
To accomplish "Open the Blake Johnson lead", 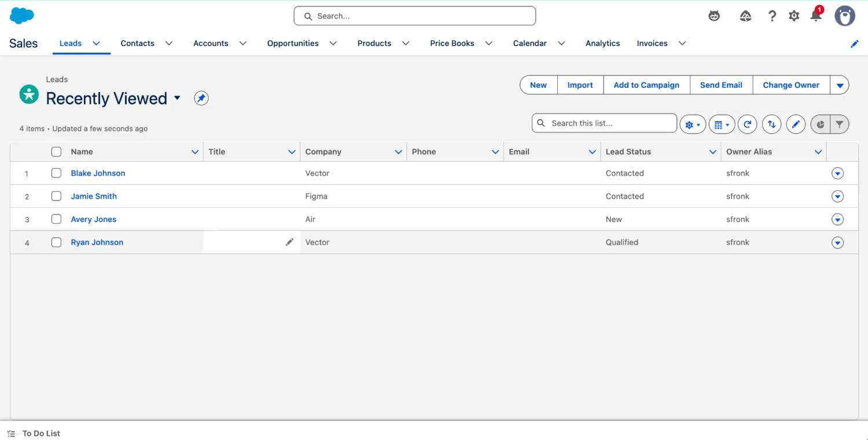I will (x=98, y=173).
